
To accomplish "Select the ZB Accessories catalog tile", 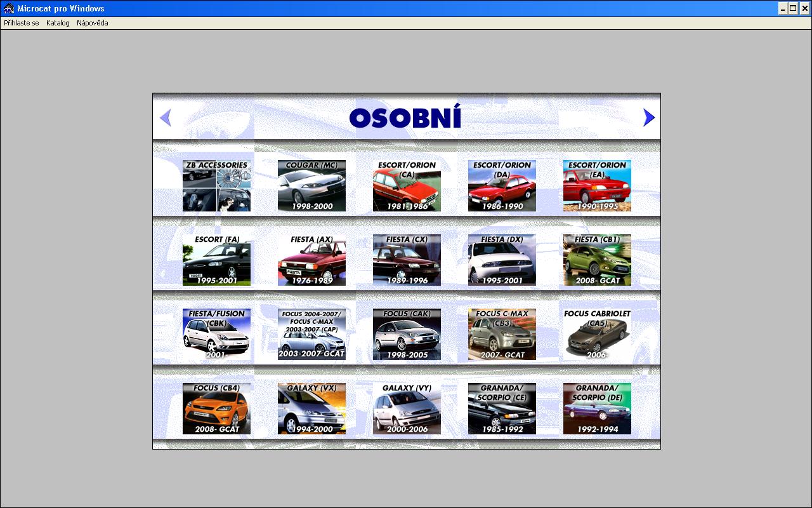I will (x=216, y=185).
